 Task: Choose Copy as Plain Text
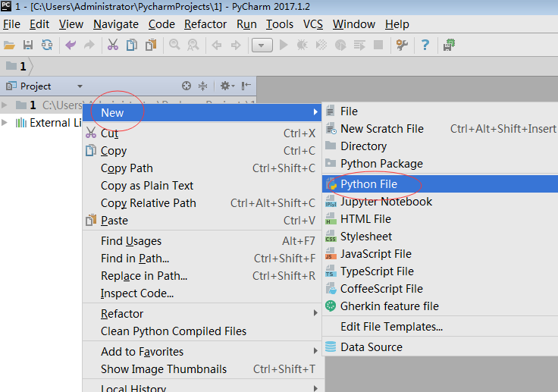pos(202,186)
